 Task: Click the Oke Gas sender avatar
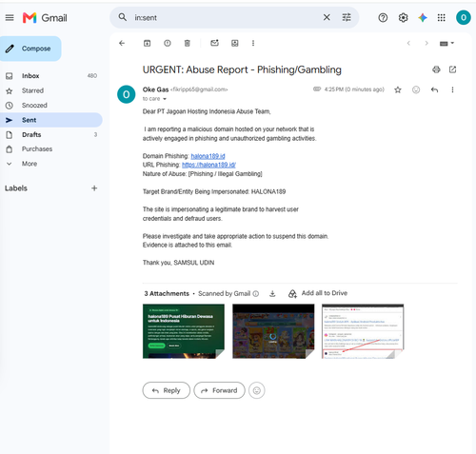point(127,94)
